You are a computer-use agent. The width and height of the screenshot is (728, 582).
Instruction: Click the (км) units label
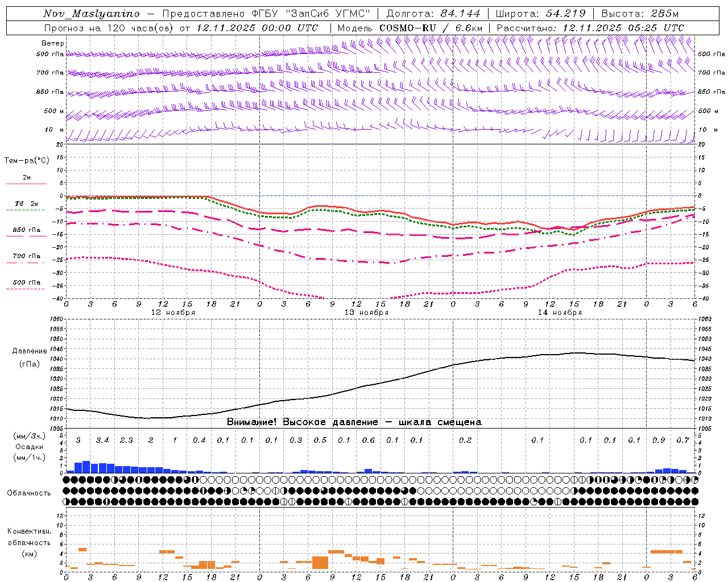pyautogui.click(x=29, y=554)
